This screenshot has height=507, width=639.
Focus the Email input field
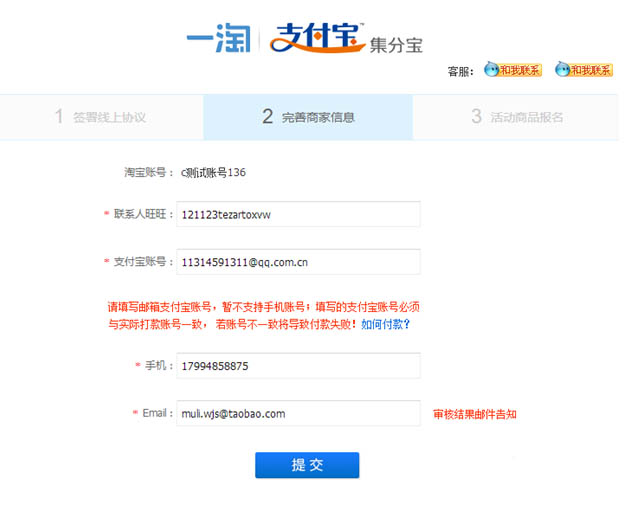[x=298, y=414]
